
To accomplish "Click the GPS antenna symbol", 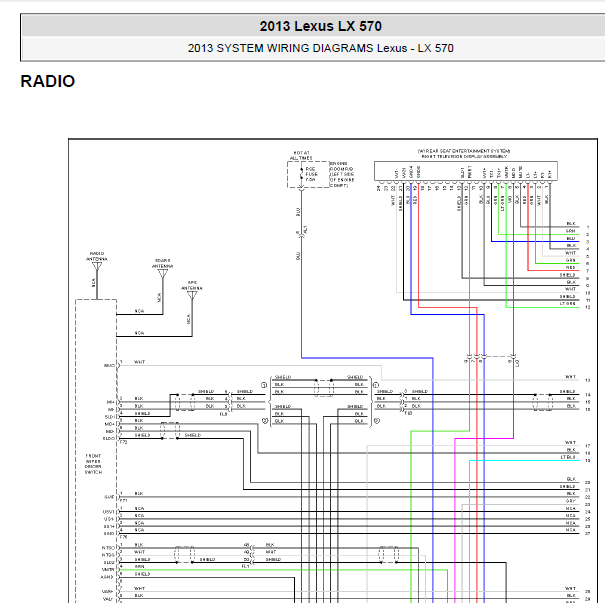I will [x=192, y=295].
